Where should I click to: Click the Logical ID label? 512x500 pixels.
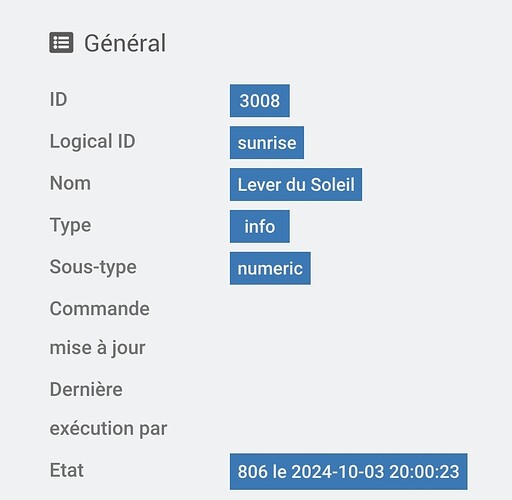93,142
